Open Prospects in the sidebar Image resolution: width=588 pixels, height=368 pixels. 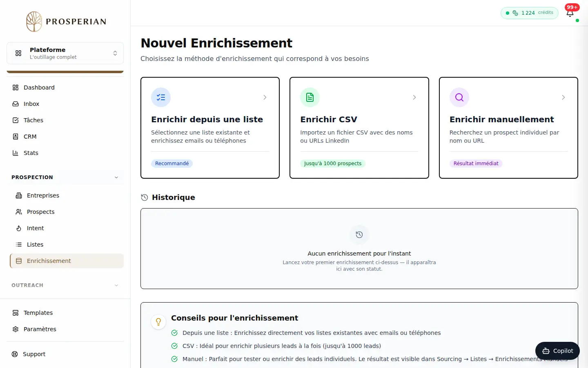pyautogui.click(x=67, y=212)
